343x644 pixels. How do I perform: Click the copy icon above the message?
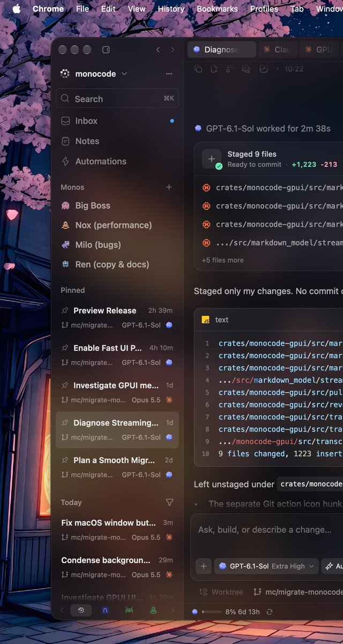pyautogui.click(x=198, y=69)
